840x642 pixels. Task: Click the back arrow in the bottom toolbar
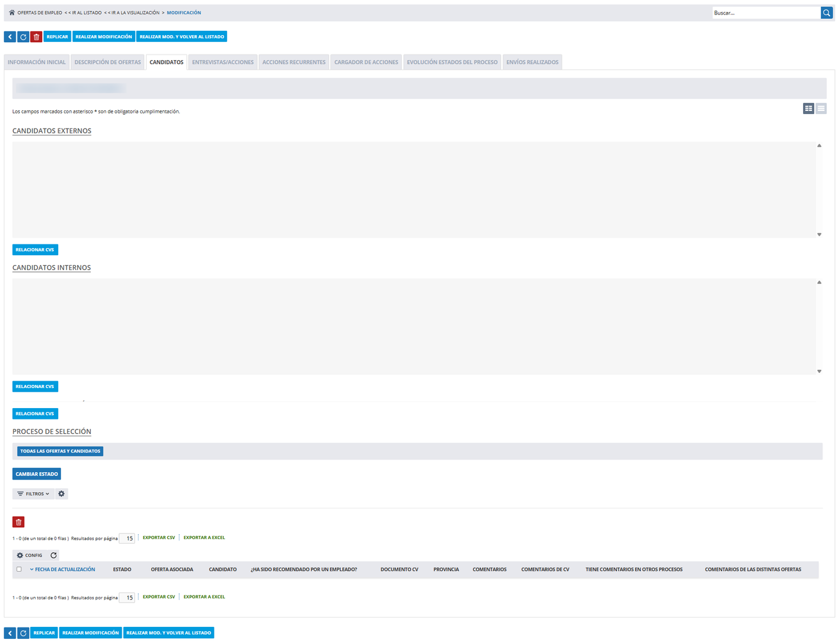click(10, 633)
